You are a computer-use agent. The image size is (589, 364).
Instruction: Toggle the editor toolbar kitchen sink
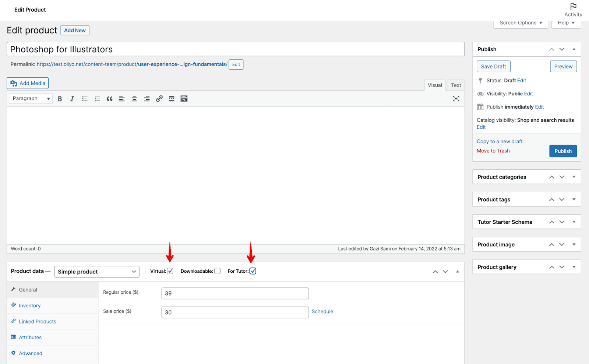pos(184,99)
